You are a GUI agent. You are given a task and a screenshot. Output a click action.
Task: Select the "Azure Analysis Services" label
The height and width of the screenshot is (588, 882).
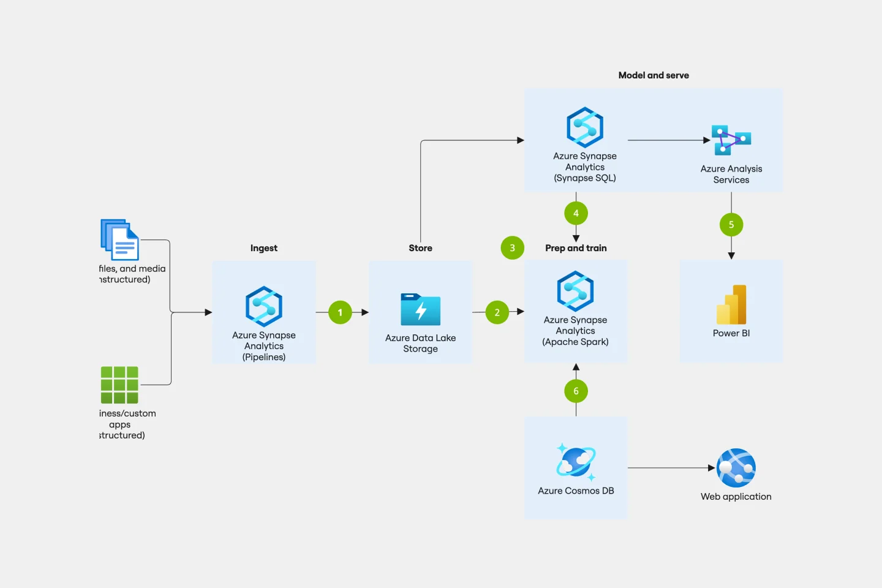pos(731,174)
